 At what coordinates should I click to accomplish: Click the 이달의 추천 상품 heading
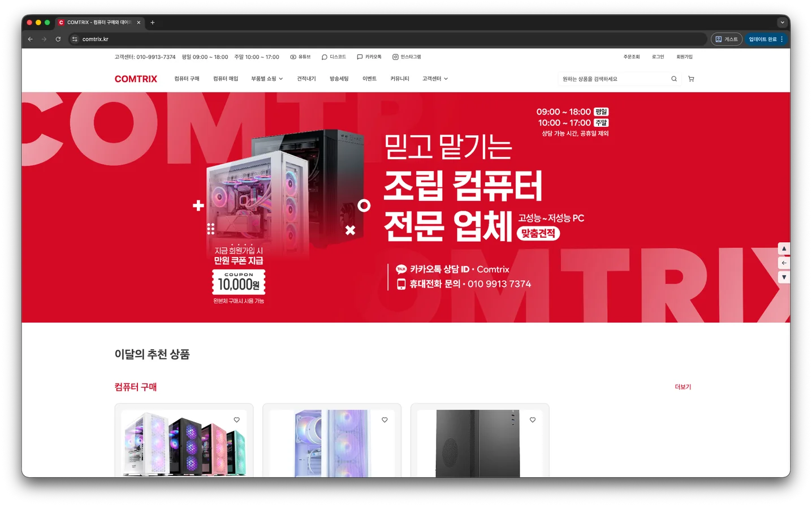tap(152, 354)
